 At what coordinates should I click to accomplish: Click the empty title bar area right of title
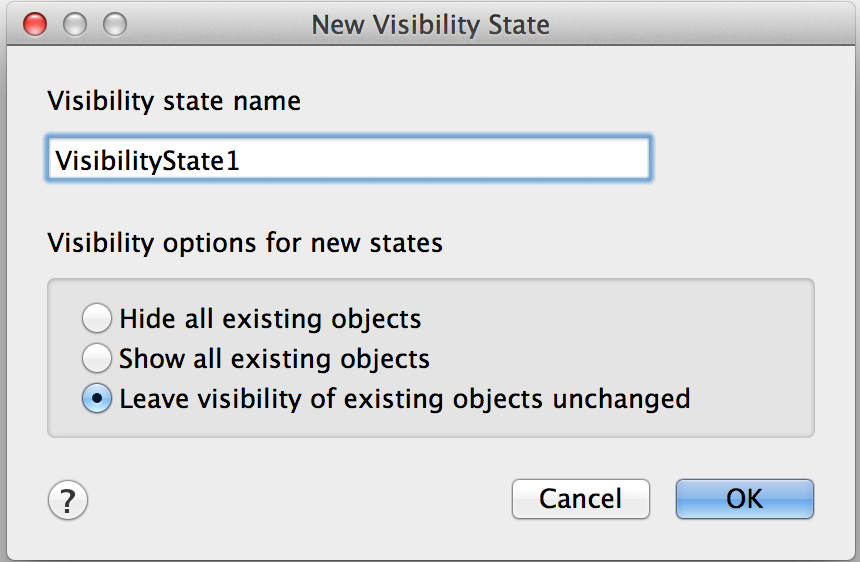pyautogui.click(x=700, y=24)
